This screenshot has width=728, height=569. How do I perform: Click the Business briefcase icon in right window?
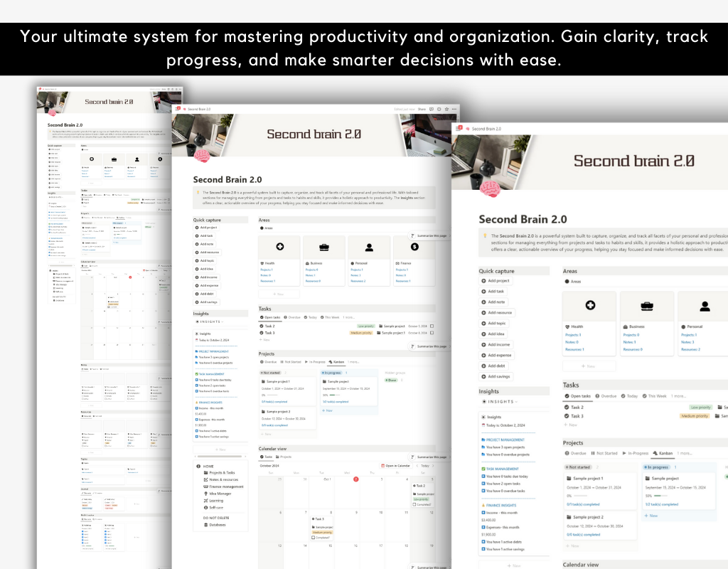click(647, 306)
